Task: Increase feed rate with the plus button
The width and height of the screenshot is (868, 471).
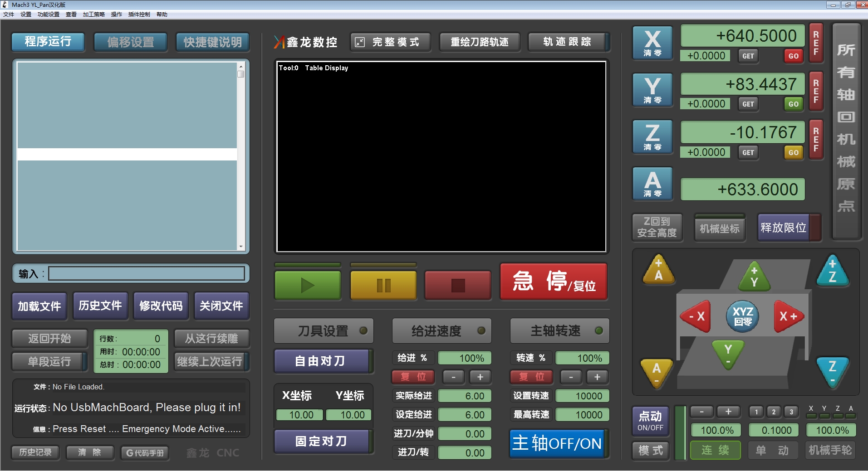Action: 480,377
